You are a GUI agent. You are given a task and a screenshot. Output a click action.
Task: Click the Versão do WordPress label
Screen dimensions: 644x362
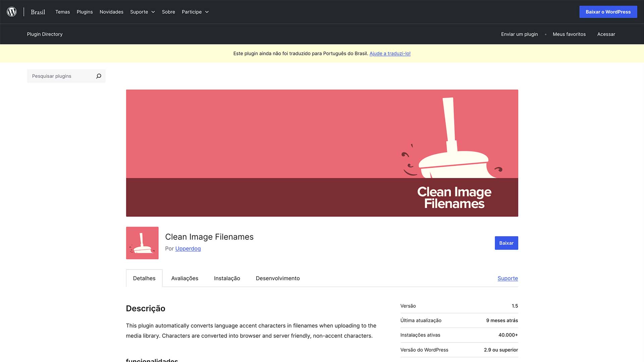[x=424, y=350]
